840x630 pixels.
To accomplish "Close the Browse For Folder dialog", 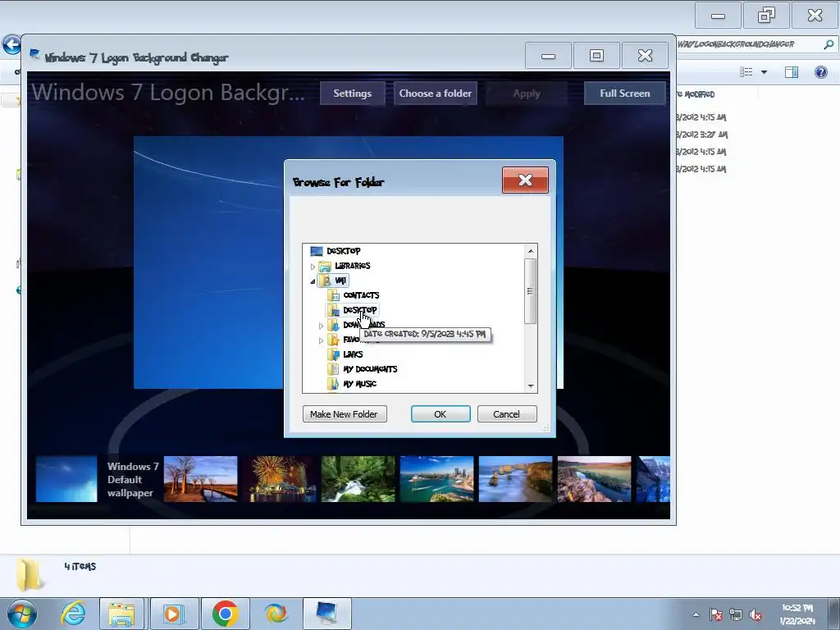I will 525,180.
